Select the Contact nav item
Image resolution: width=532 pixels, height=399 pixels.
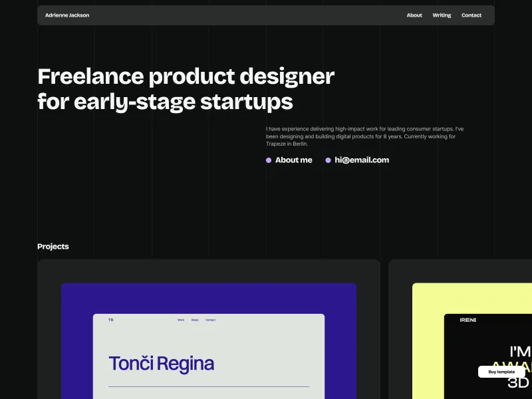tap(471, 15)
